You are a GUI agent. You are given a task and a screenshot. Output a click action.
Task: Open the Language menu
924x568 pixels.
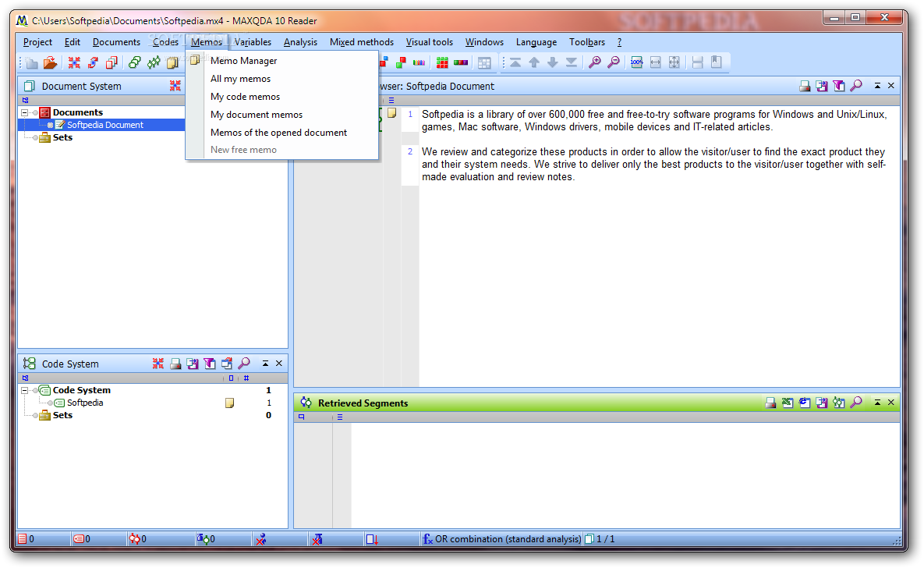pyautogui.click(x=536, y=42)
